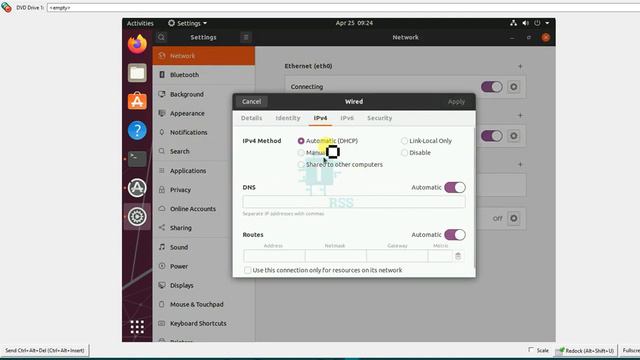
Task: Switch to the Security tab
Action: [x=380, y=118]
